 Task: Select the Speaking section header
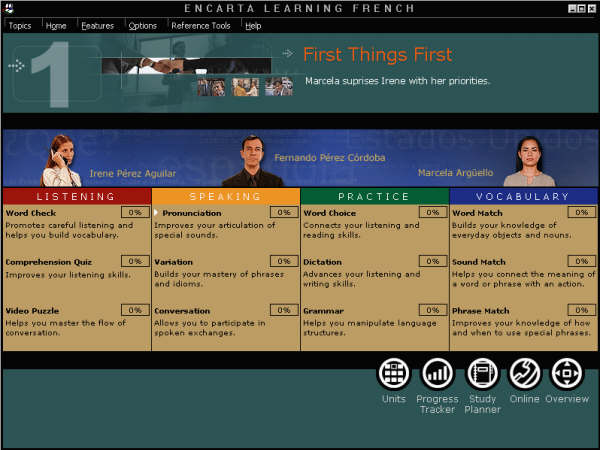(226, 196)
